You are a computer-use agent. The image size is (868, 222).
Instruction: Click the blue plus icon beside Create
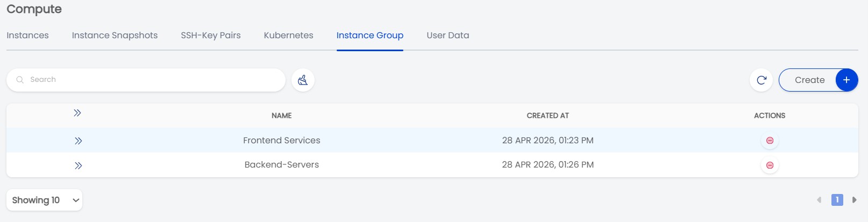(x=846, y=80)
